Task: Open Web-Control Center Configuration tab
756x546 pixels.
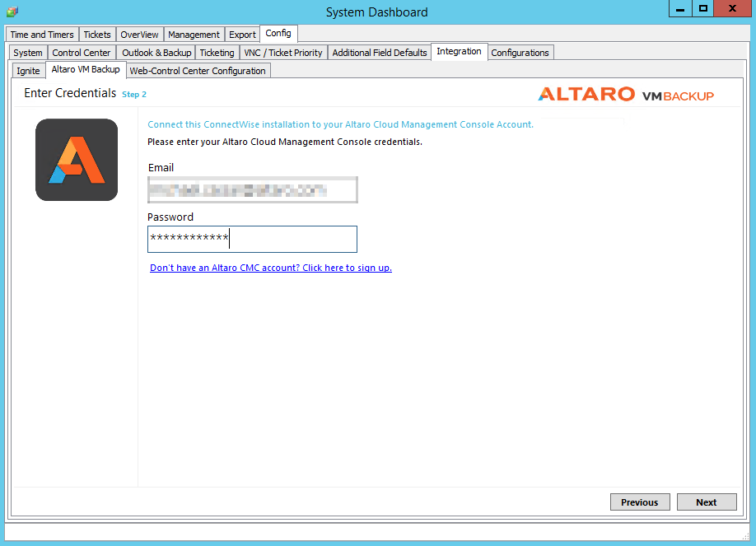Action: pos(198,71)
